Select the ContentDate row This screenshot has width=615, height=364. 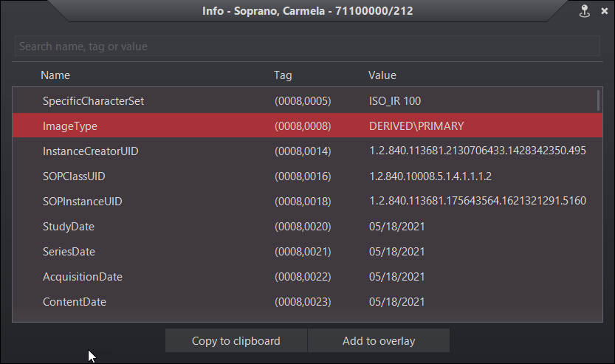coord(75,302)
